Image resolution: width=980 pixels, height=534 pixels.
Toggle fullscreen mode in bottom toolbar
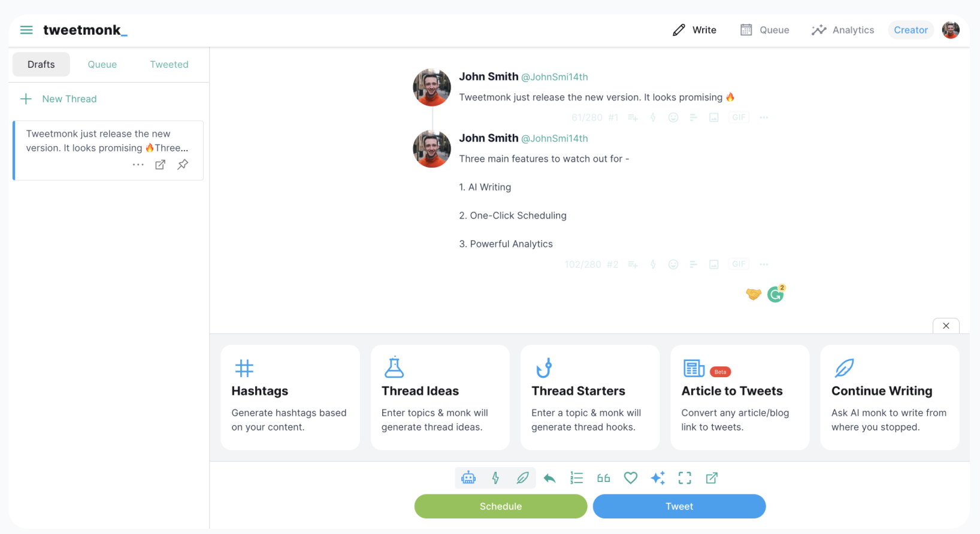coord(685,478)
